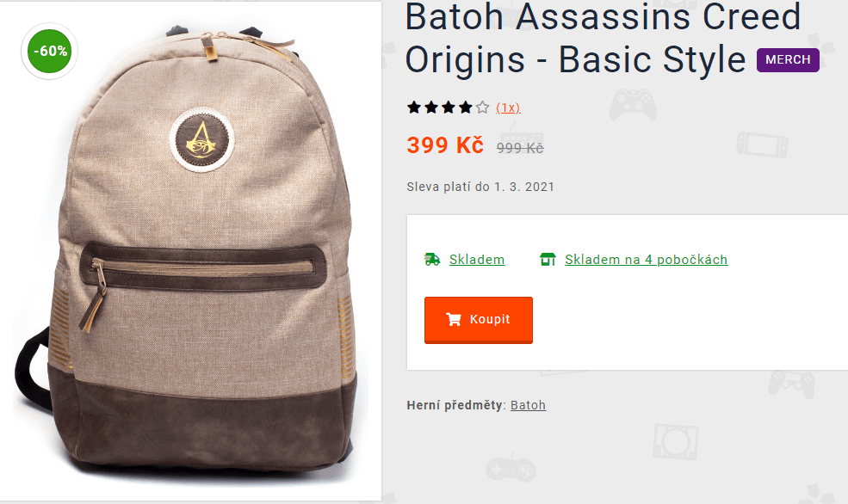This screenshot has width=848, height=504.
Task: Click the first rating star
Action: [414, 108]
